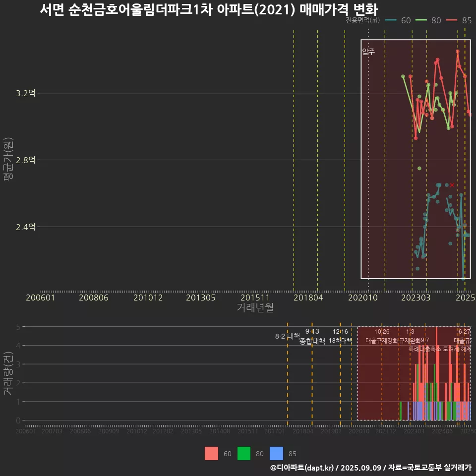Screen dimensions: 476x476
Task: Click the '거래량(건)' axis title
Action: [x=8, y=373]
